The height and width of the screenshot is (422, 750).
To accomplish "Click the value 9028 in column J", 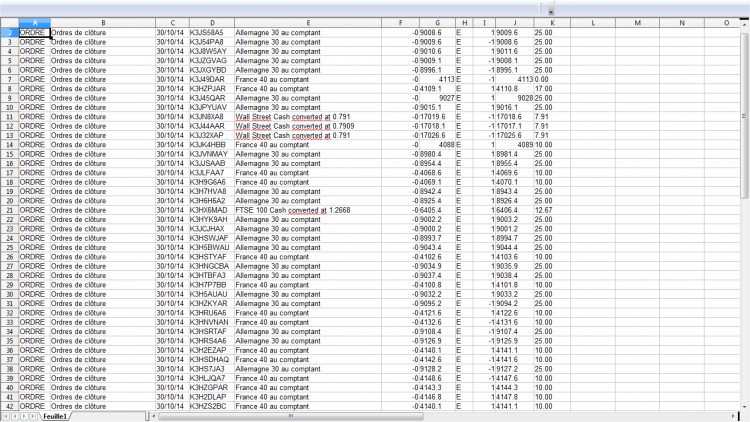I will pyautogui.click(x=515, y=98).
